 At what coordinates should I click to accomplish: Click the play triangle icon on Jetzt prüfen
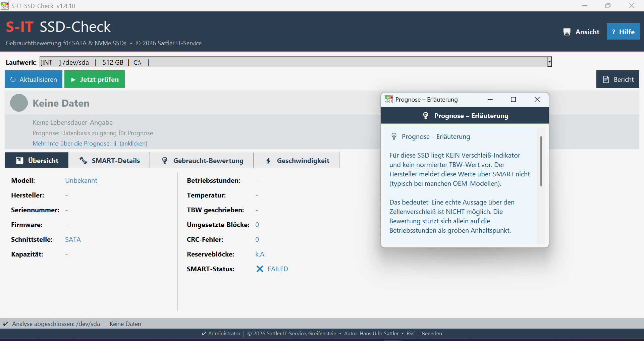point(73,80)
